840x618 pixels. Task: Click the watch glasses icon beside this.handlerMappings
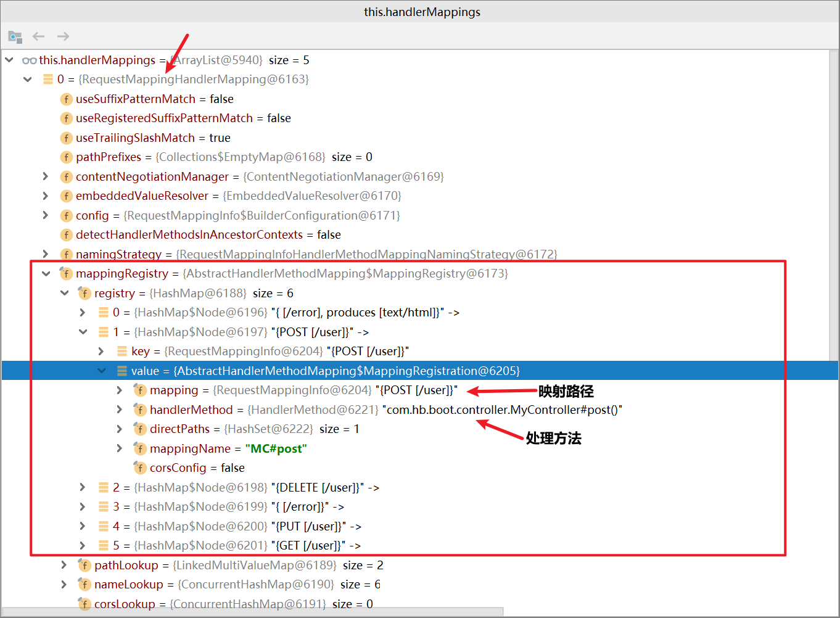pos(29,60)
